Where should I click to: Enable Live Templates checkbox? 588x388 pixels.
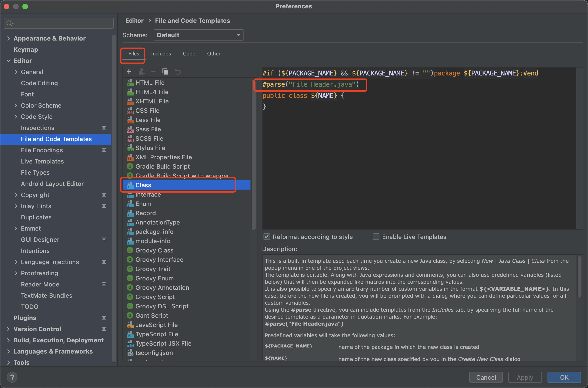(x=376, y=237)
